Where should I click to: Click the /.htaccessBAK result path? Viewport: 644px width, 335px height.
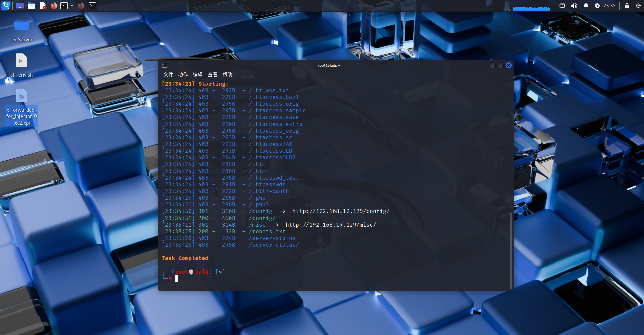tap(270, 144)
